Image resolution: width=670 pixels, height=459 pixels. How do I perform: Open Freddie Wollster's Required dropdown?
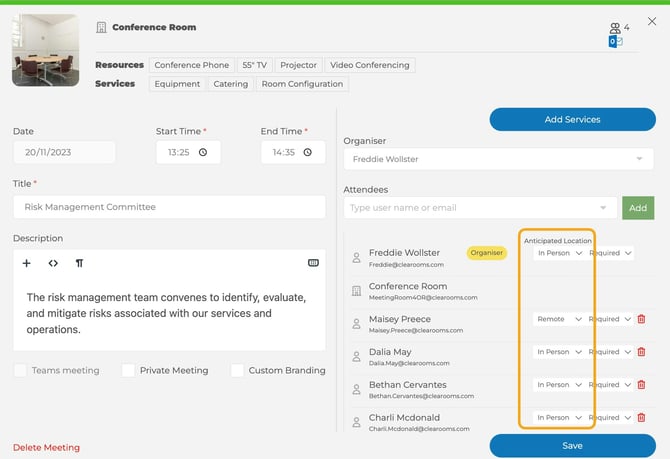pos(611,253)
